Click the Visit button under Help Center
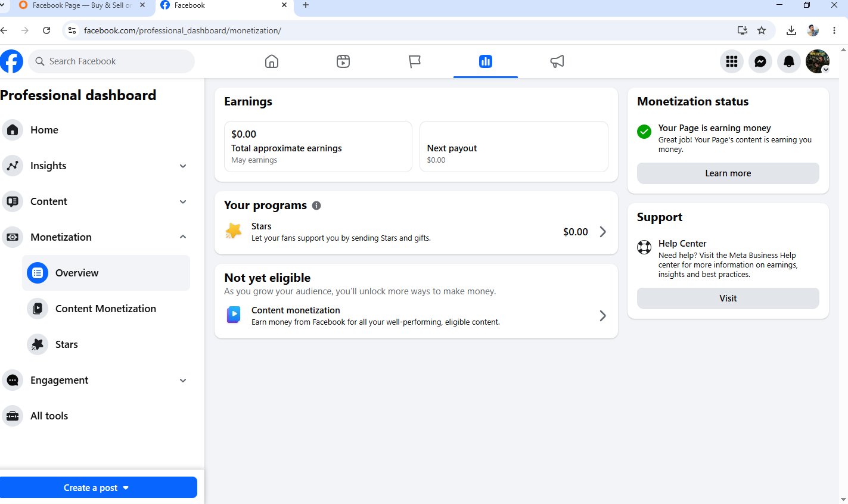 point(728,298)
